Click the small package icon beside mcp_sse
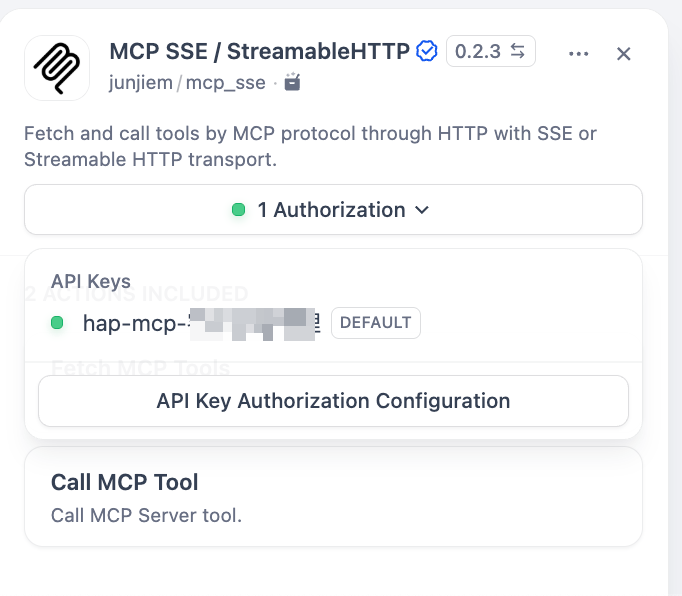The height and width of the screenshot is (596, 682). [x=292, y=82]
